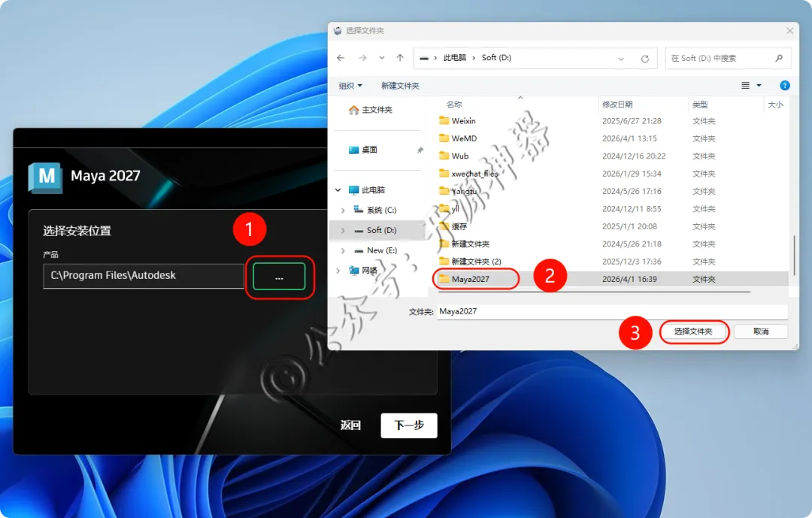Click the Maya2027 folder icon
812x518 pixels.
pos(444,279)
